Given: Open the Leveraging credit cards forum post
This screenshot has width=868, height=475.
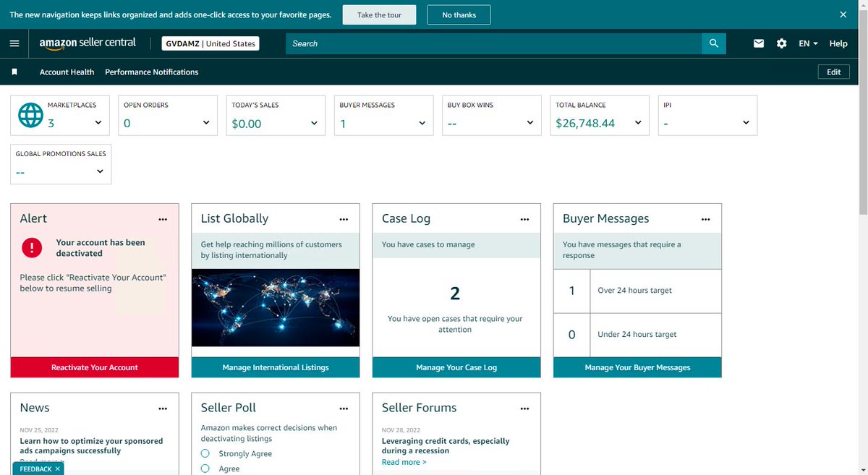Looking at the screenshot, I should (x=446, y=445).
